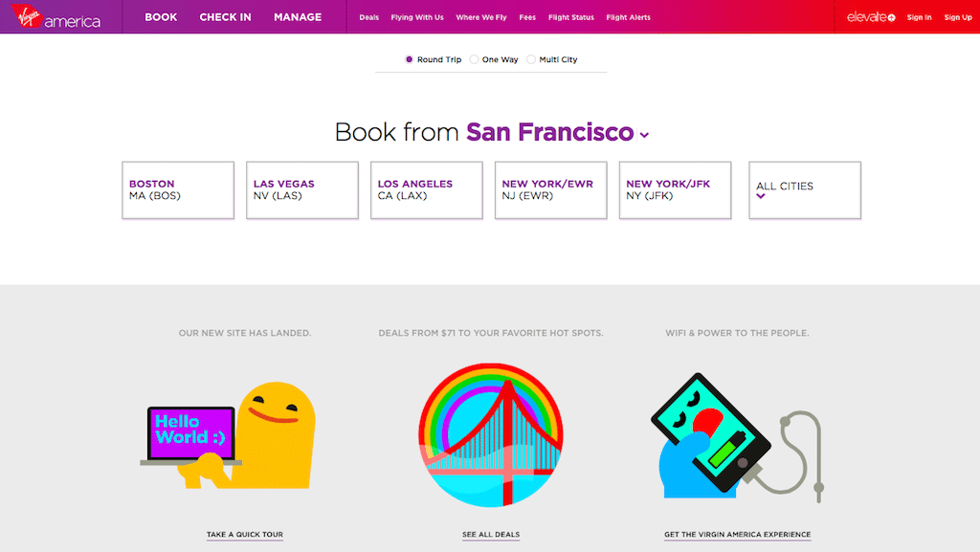Click Sign In

tap(920, 17)
